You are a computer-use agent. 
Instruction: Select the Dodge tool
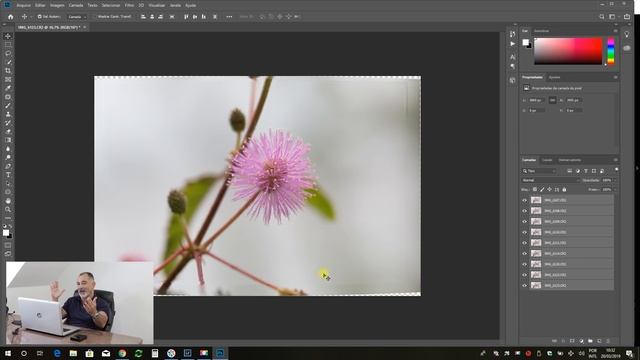point(8,158)
